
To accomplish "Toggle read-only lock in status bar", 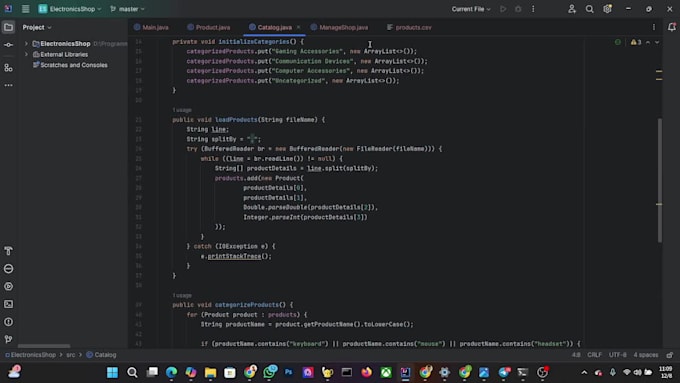I will click(670, 355).
